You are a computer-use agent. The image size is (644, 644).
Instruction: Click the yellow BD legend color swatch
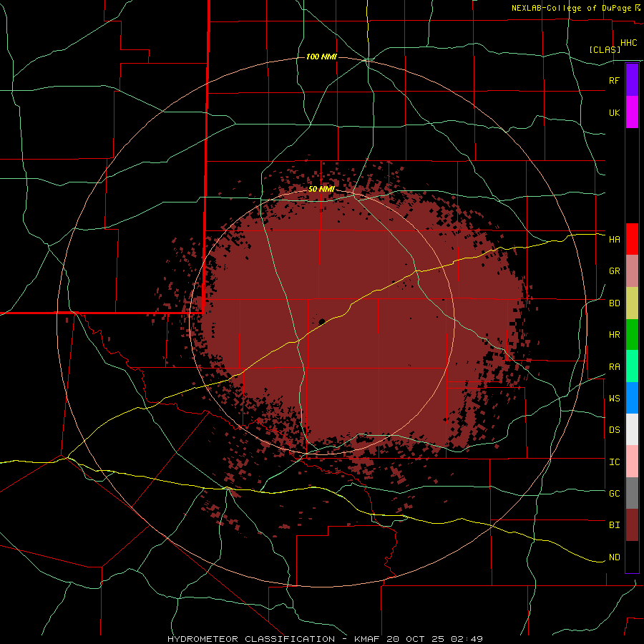tap(632, 303)
